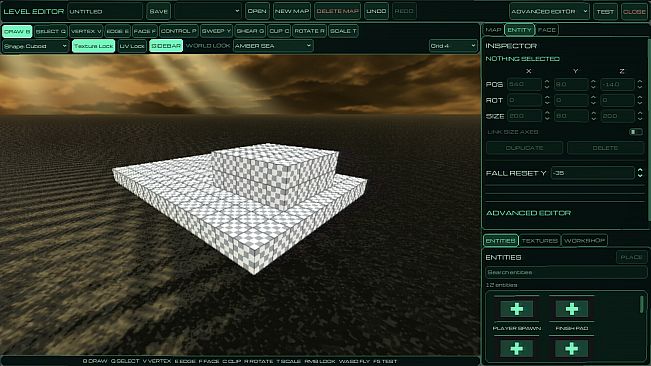Undo the last action
651x366 pixels.
coord(376,12)
